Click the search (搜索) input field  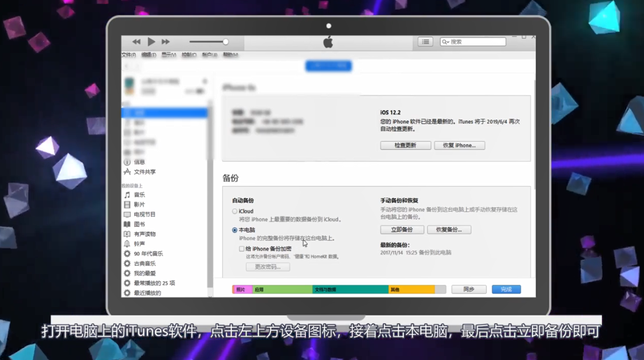[473, 41]
